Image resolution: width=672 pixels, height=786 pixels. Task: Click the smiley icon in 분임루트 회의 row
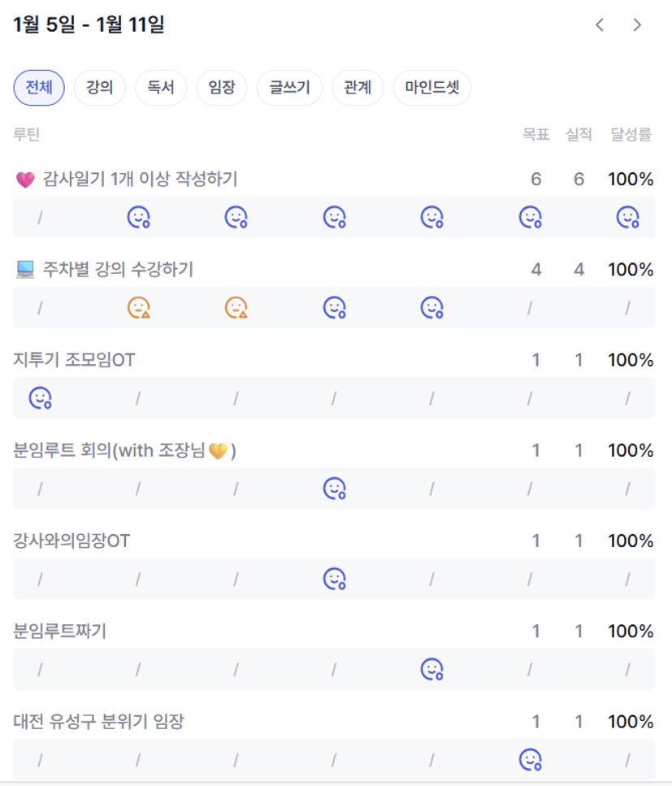334,489
